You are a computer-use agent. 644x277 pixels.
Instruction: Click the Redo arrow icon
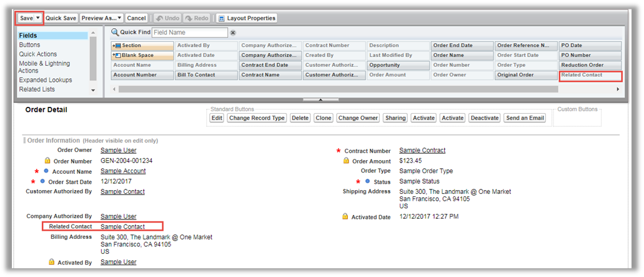[188, 18]
